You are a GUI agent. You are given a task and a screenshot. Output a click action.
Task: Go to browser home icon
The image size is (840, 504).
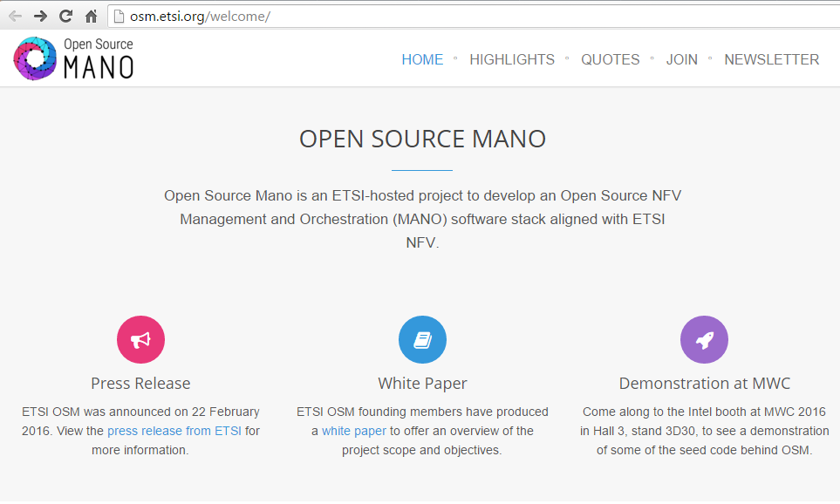(x=91, y=16)
